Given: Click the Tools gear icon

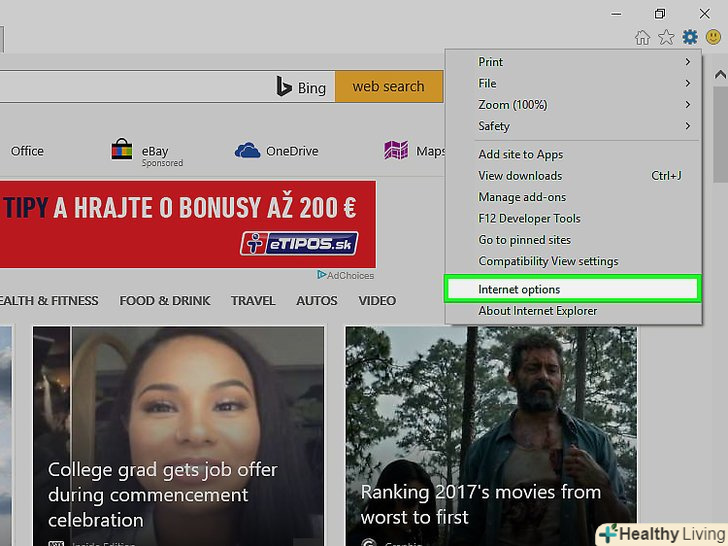Looking at the screenshot, I should click(x=690, y=37).
